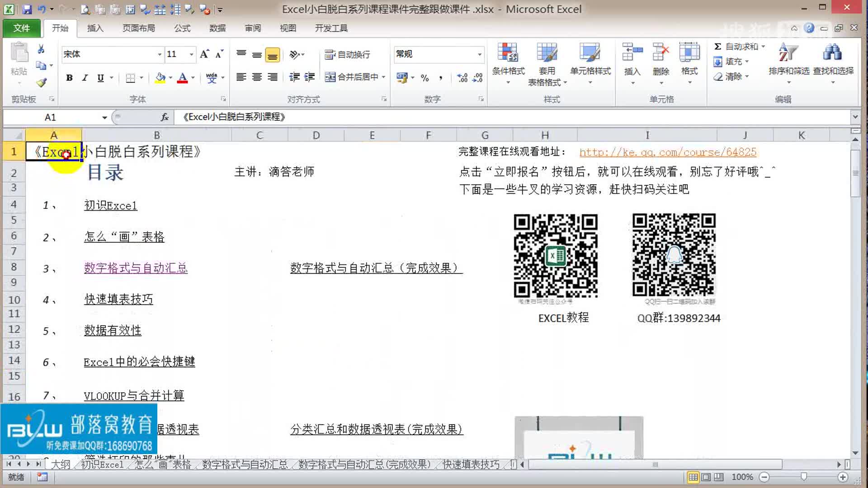Open the font name dropdown (宋体)
The image size is (868, 488).
[160, 55]
